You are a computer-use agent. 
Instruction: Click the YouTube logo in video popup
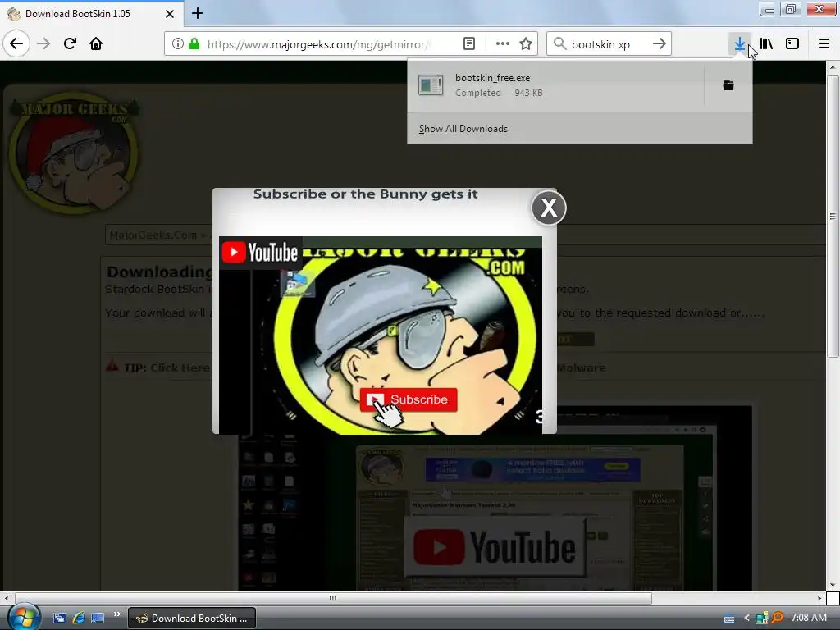click(x=260, y=253)
